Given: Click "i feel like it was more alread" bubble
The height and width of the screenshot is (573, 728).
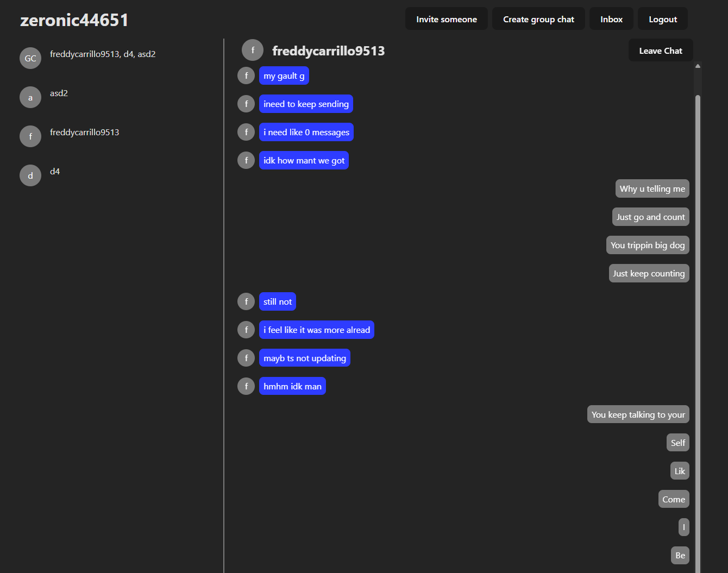Looking at the screenshot, I should pos(317,330).
